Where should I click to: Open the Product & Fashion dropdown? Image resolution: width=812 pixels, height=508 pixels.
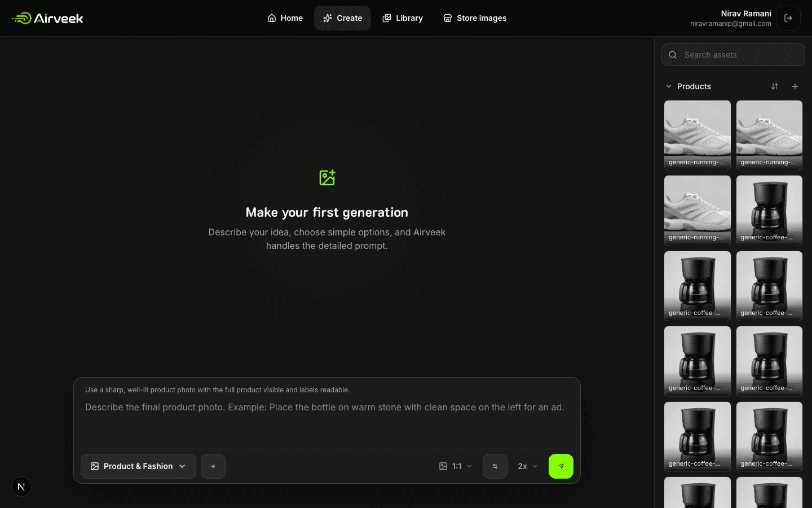pos(138,466)
